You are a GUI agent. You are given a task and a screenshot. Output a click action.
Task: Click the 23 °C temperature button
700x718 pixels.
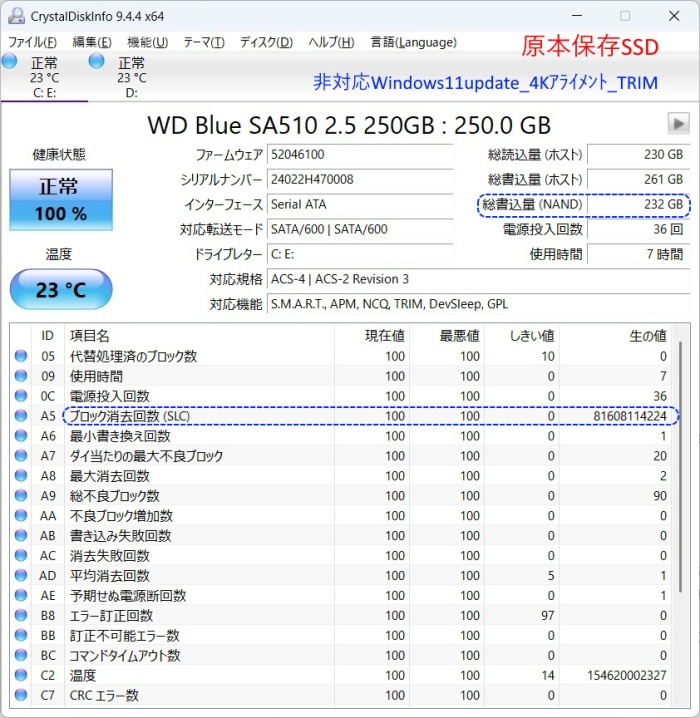coord(61,289)
